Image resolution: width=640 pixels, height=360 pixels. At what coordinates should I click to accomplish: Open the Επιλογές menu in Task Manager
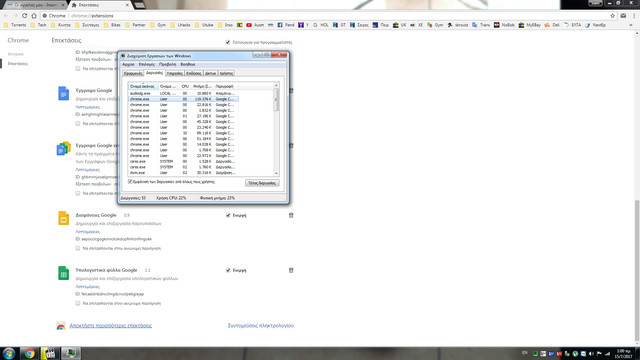tap(147, 64)
